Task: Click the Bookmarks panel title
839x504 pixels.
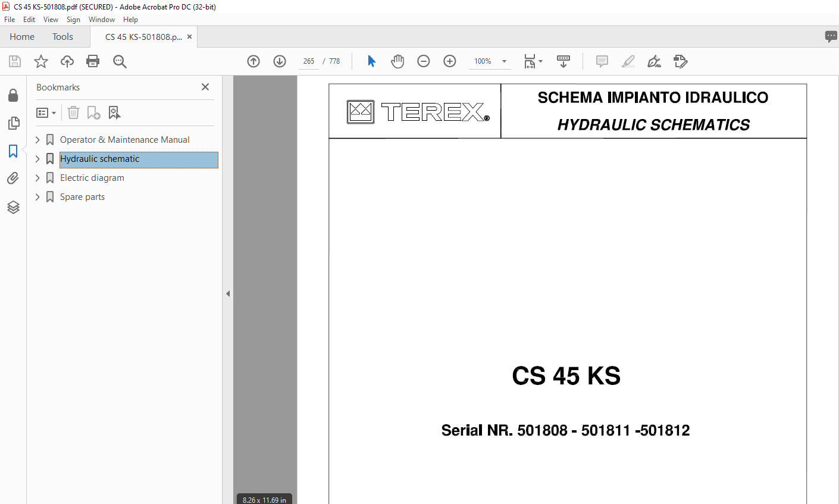Action: tap(58, 87)
